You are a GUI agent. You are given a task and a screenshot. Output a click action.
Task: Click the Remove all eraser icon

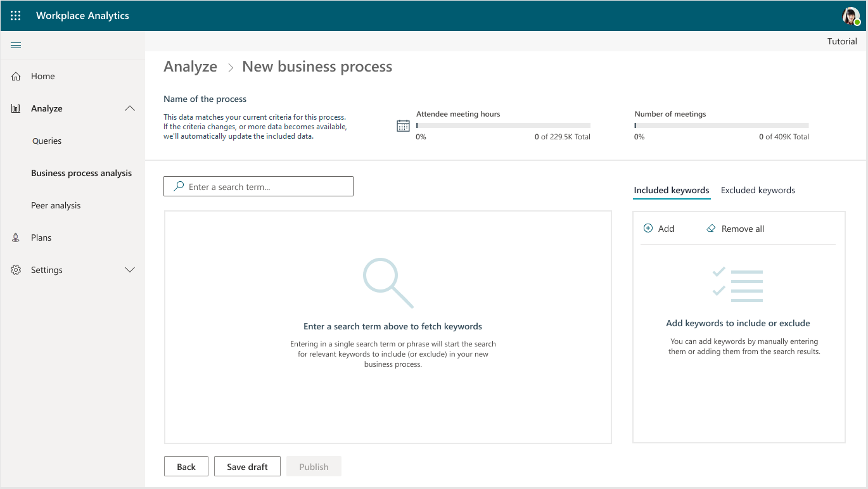tap(710, 228)
